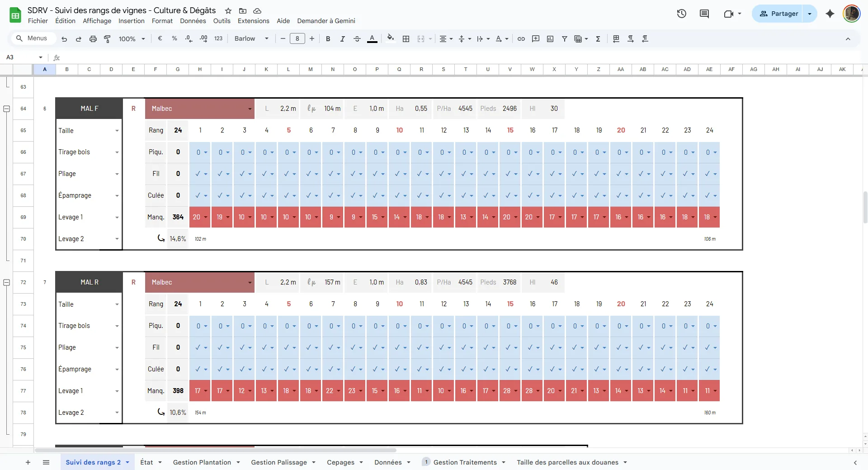Open the fill color picker

(x=391, y=38)
